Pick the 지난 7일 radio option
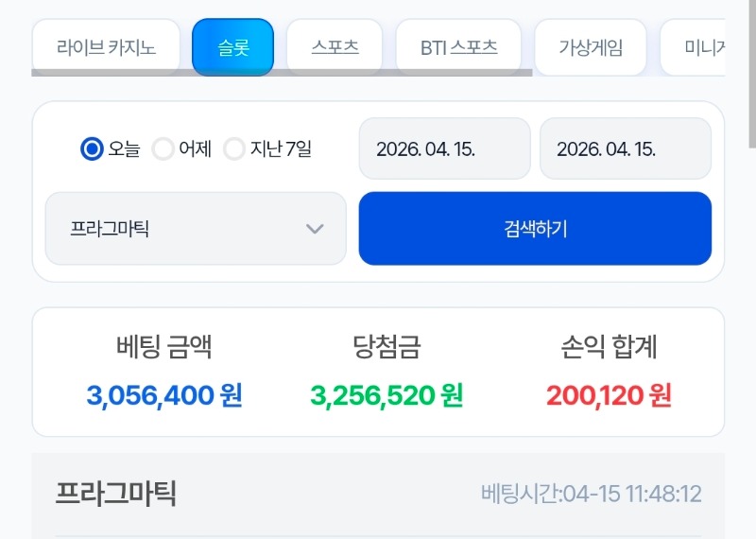The width and height of the screenshot is (756, 539). (x=234, y=148)
